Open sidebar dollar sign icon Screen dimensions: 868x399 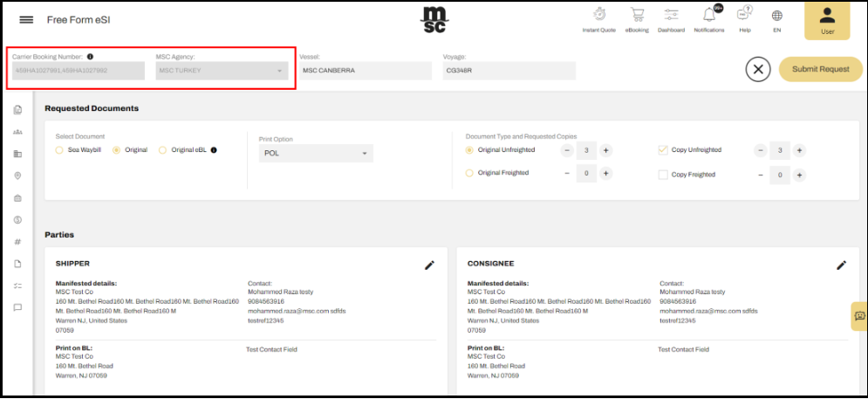(17, 220)
